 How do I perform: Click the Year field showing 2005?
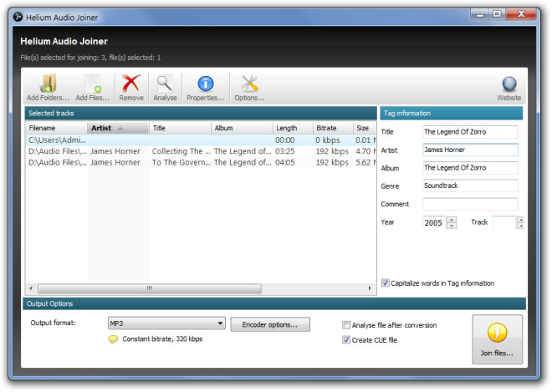(x=434, y=222)
